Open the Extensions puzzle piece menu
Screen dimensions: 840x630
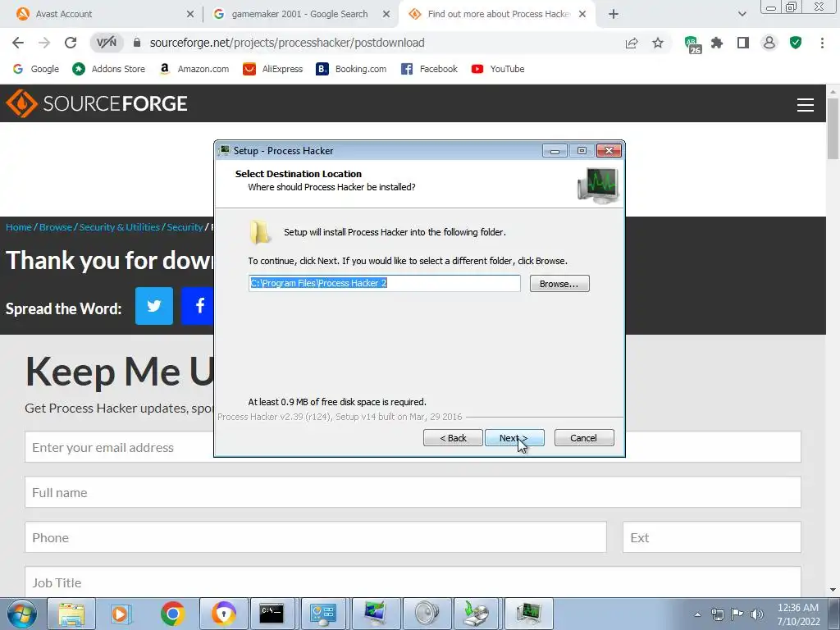[717, 43]
